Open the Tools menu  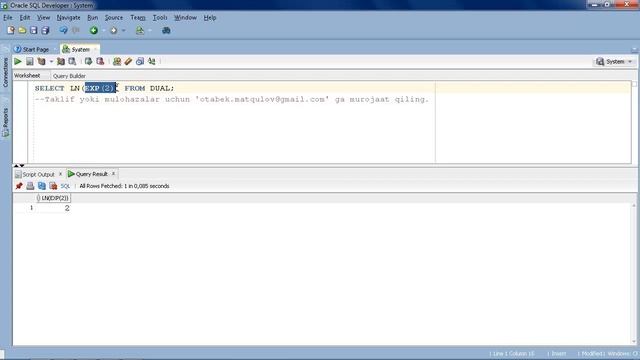160,18
